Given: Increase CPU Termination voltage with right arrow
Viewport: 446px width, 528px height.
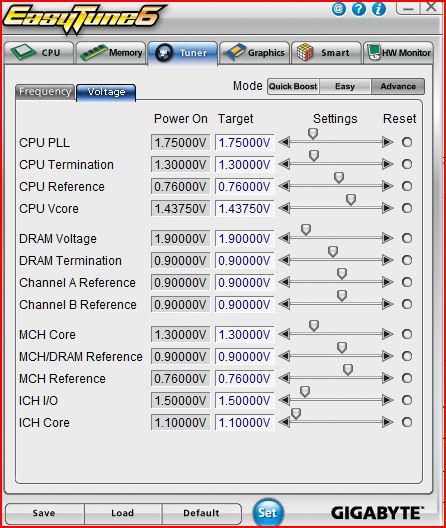Looking at the screenshot, I should pyautogui.click(x=388, y=164).
